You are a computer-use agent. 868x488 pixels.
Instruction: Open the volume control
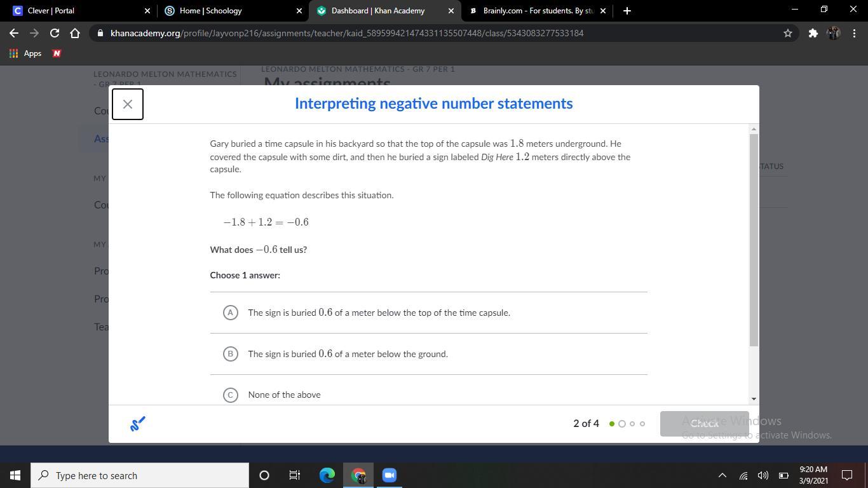tap(763, 475)
